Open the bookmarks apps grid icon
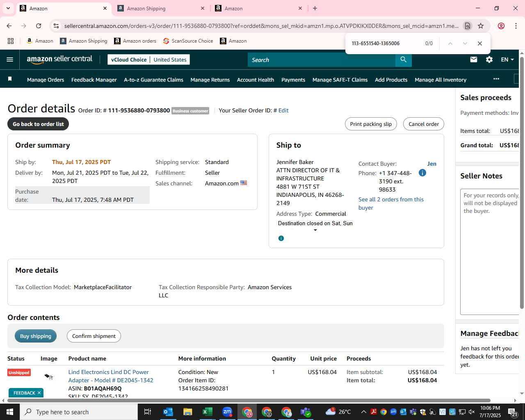 [x=11, y=41]
